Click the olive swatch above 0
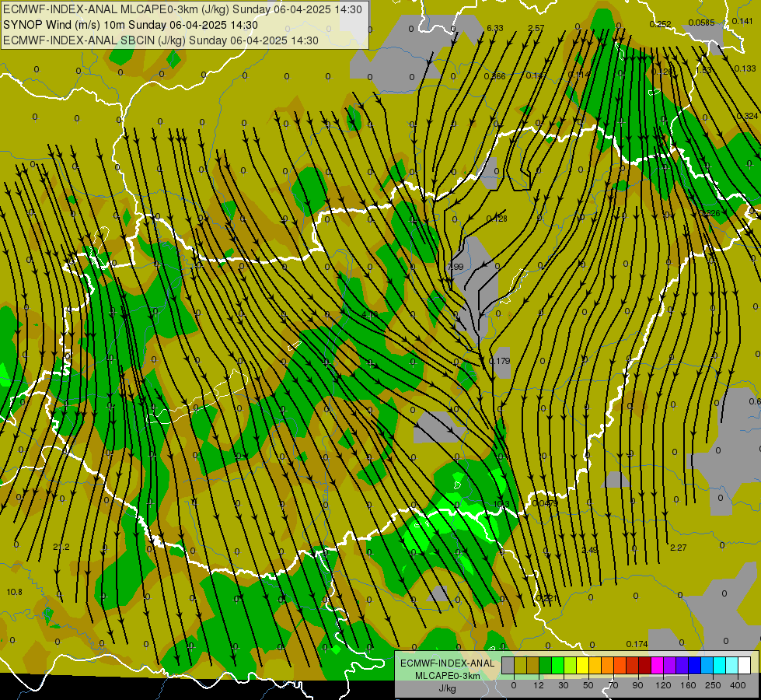The height and width of the screenshot is (700, 761). (520, 666)
